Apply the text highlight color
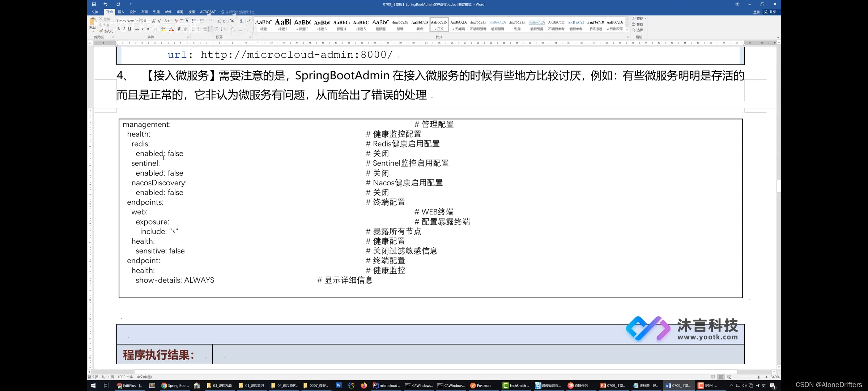The height and width of the screenshot is (391, 868). click(163, 29)
